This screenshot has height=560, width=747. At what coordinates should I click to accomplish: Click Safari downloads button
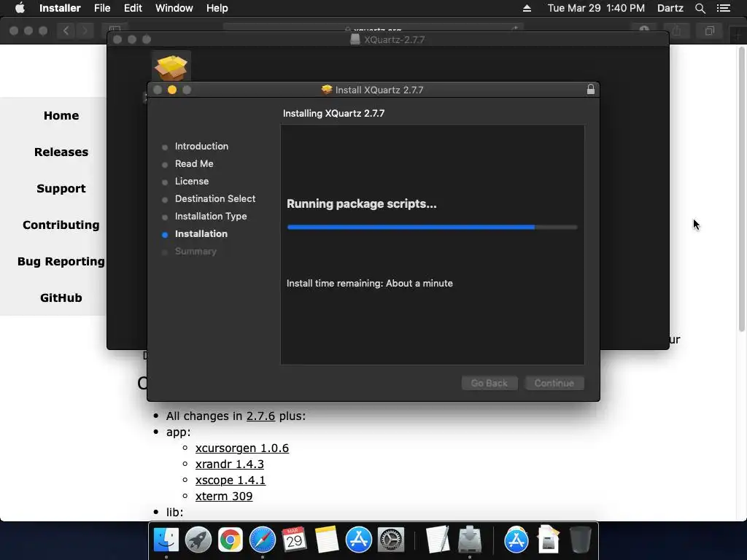coord(644,29)
